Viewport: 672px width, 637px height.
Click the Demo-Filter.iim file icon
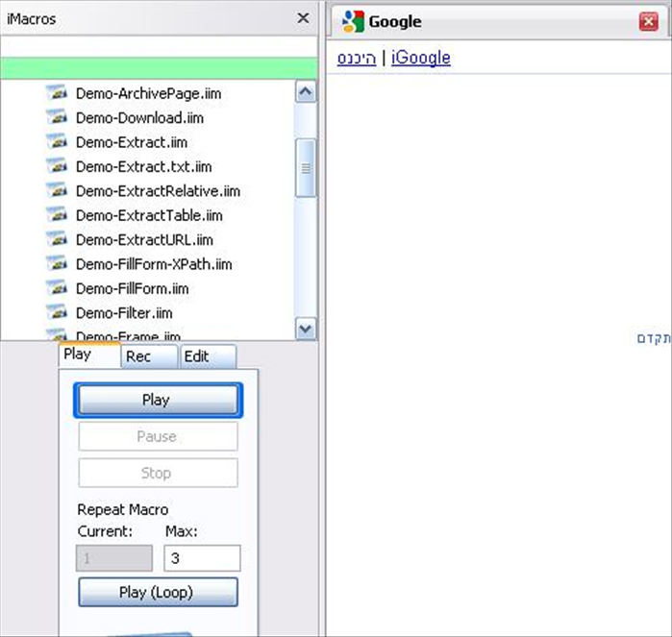57,312
